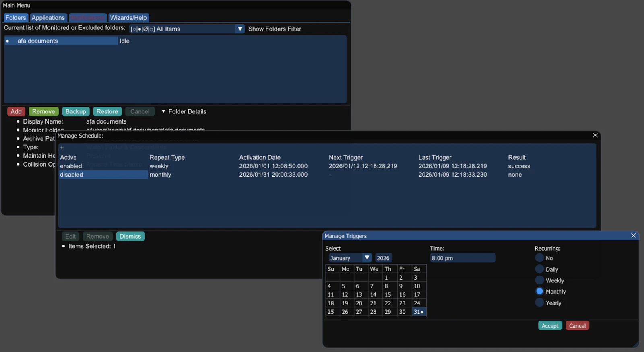The height and width of the screenshot is (352, 644).
Task: Dismiss the Manage Schedule window
Action: (130, 237)
